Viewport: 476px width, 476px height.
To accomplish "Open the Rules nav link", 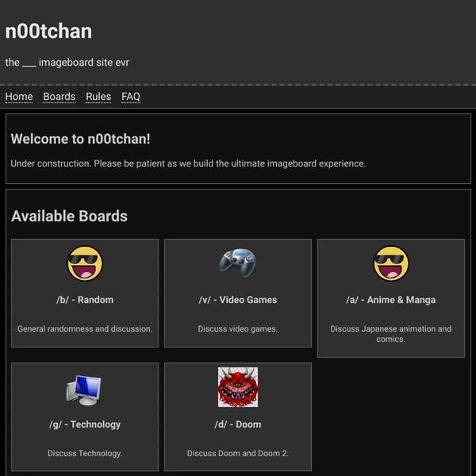I will [98, 97].
